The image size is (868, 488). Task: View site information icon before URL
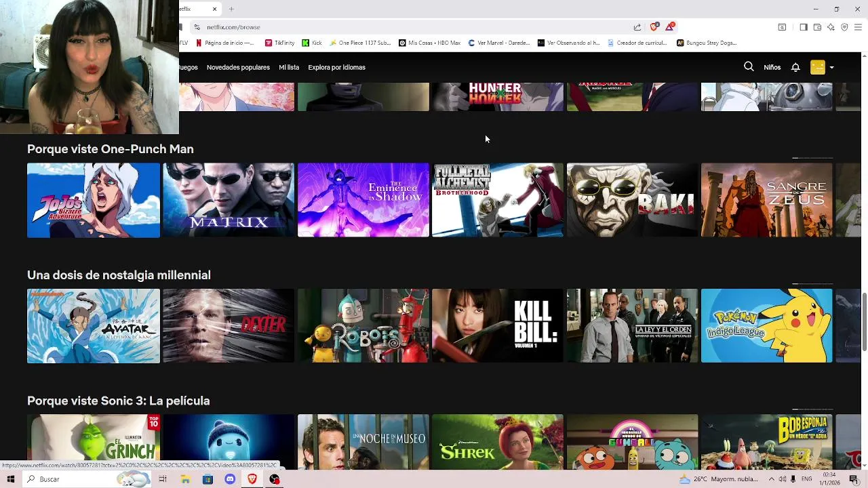[197, 27]
